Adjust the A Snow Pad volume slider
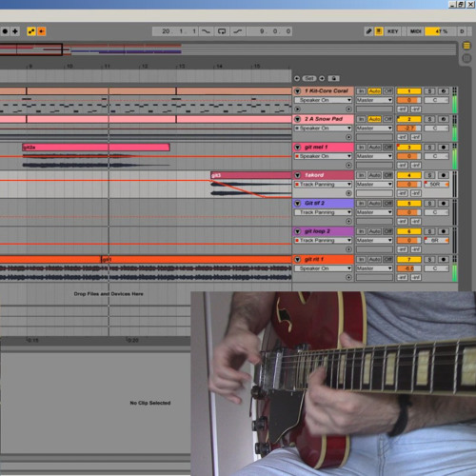Screen dimensions: 476x476 [x=409, y=129]
